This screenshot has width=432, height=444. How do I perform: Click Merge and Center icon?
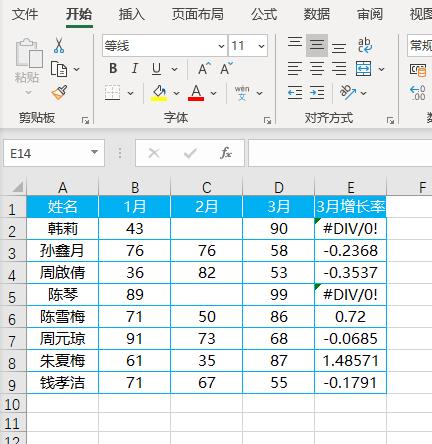363,69
